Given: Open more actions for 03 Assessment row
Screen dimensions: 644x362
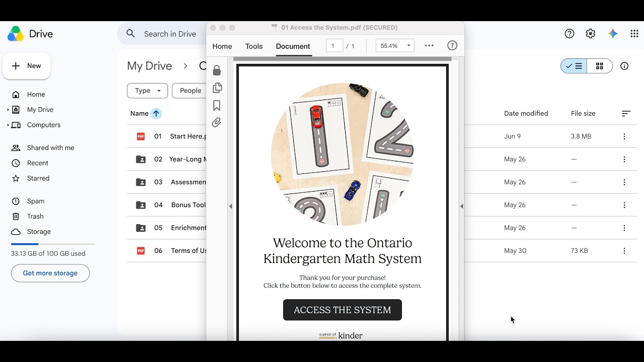Looking at the screenshot, I should (x=624, y=182).
